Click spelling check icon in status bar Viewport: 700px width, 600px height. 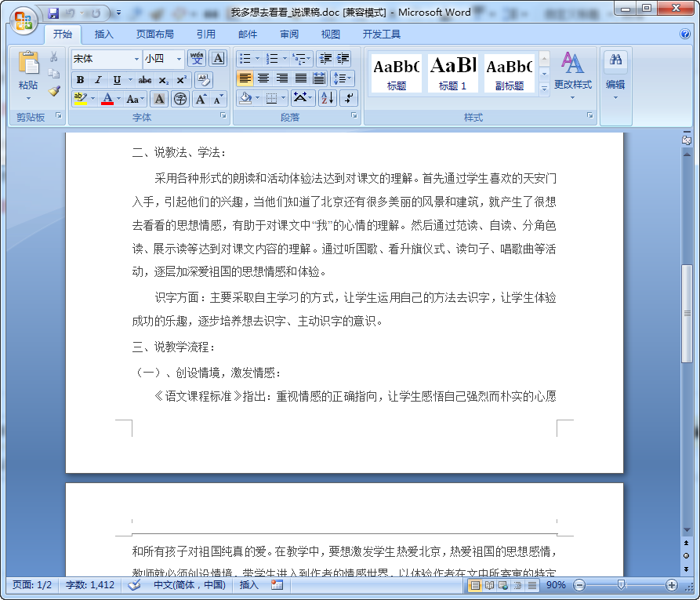point(134,585)
